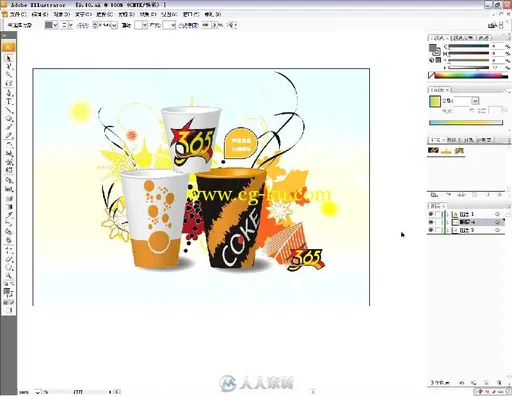This screenshot has height=396, width=512.
Task: Select the Paintbrush tool
Action: click(x=9, y=127)
